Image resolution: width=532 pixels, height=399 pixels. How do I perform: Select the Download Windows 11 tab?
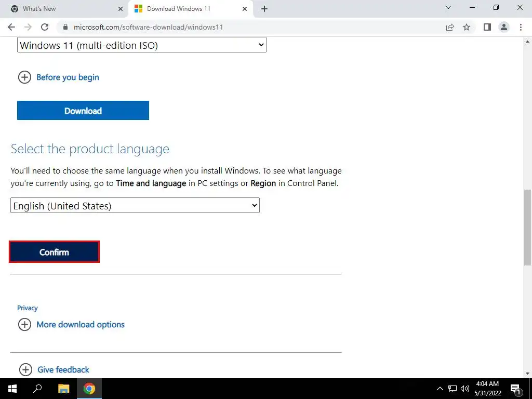pyautogui.click(x=191, y=9)
